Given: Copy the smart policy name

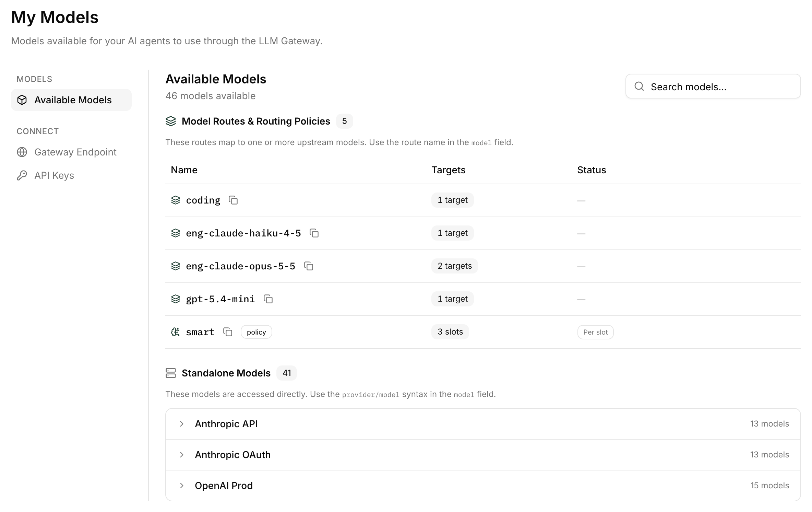Looking at the screenshot, I should [x=228, y=332].
